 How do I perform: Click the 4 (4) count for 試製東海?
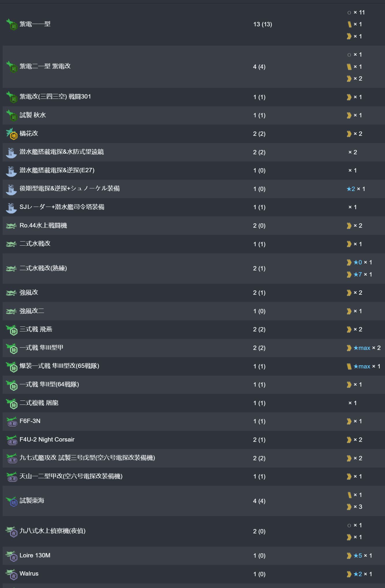pyautogui.click(x=259, y=501)
